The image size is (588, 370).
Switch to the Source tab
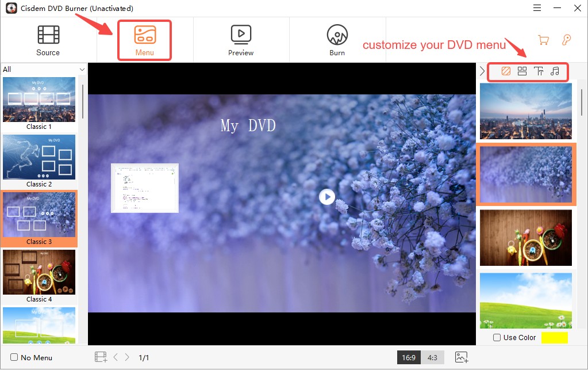pos(48,41)
